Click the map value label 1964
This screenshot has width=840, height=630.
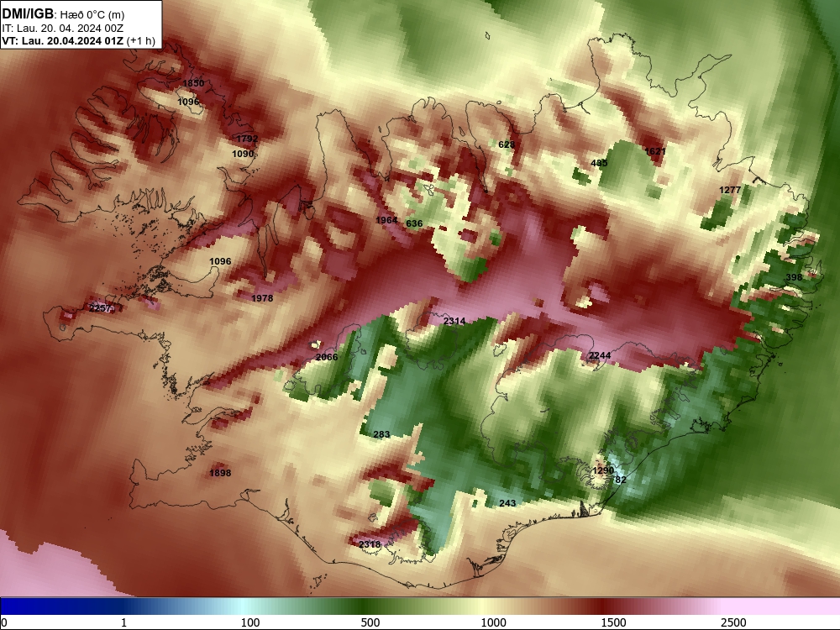(x=386, y=220)
